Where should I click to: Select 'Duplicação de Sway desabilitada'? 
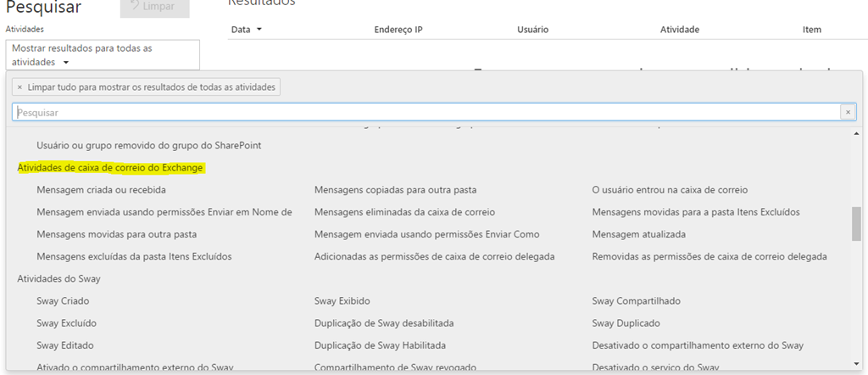[384, 323]
